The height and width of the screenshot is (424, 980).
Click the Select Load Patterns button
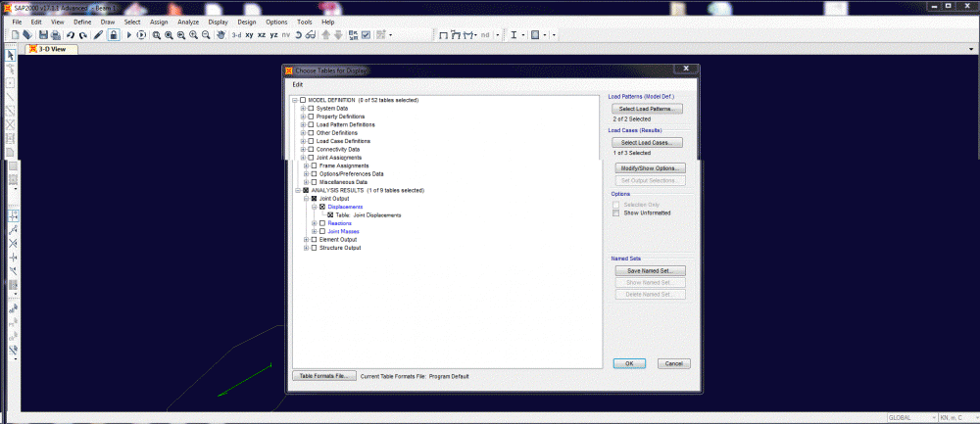click(x=647, y=109)
